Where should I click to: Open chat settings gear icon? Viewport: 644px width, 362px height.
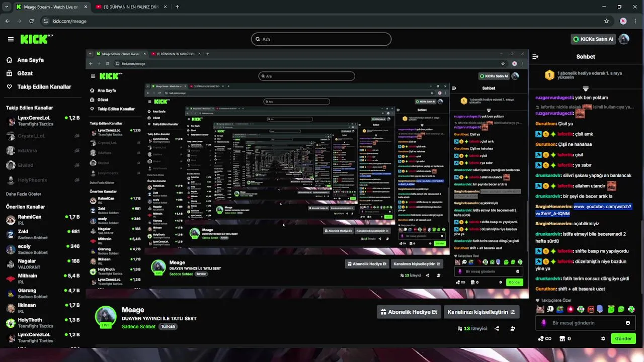(x=603, y=338)
